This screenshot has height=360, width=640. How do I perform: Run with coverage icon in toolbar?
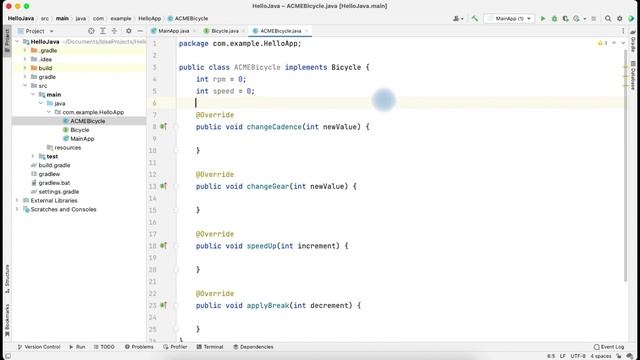click(x=565, y=18)
